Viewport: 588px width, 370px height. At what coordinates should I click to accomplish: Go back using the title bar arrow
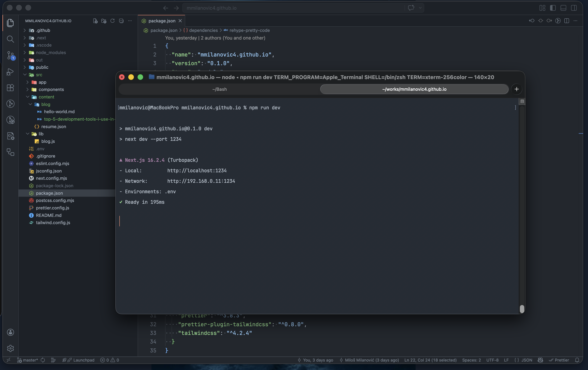click(x=166, y=8)
